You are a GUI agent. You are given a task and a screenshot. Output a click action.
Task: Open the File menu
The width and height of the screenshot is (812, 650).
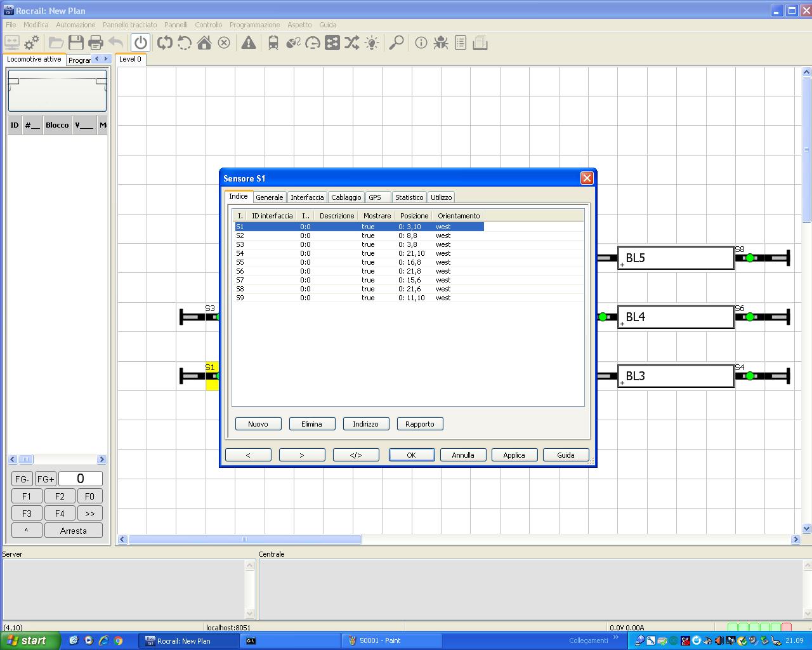point(11,25)
